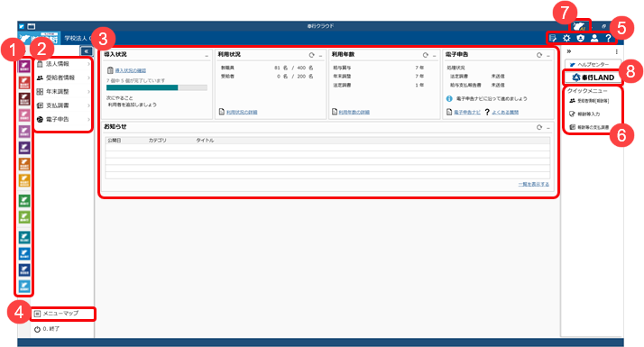Open the second quick menu item with edit icon
This screenshot has width=644, height=347.
(584, 114)
